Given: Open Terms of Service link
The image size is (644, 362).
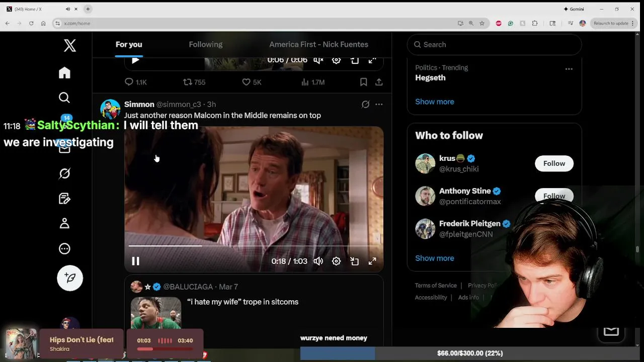Looking at the screenshot, I should tap(436, 285).
